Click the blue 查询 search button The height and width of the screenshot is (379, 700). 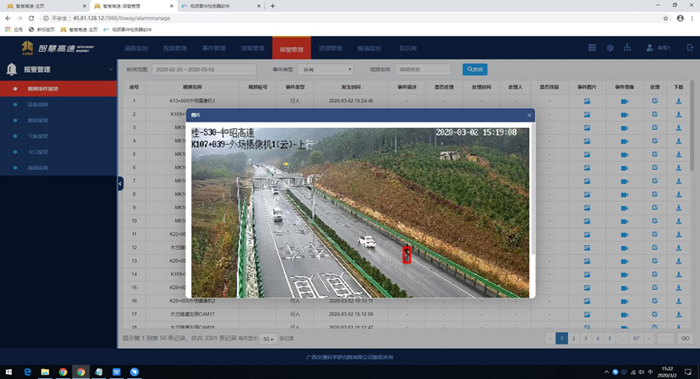[x=475, y=70]
